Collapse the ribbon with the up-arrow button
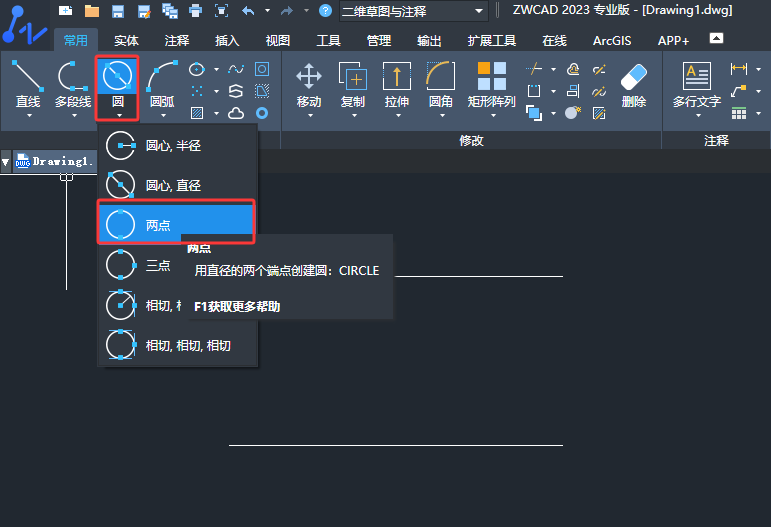The width and height of the screenshot is (771, 527). (716, 38)
